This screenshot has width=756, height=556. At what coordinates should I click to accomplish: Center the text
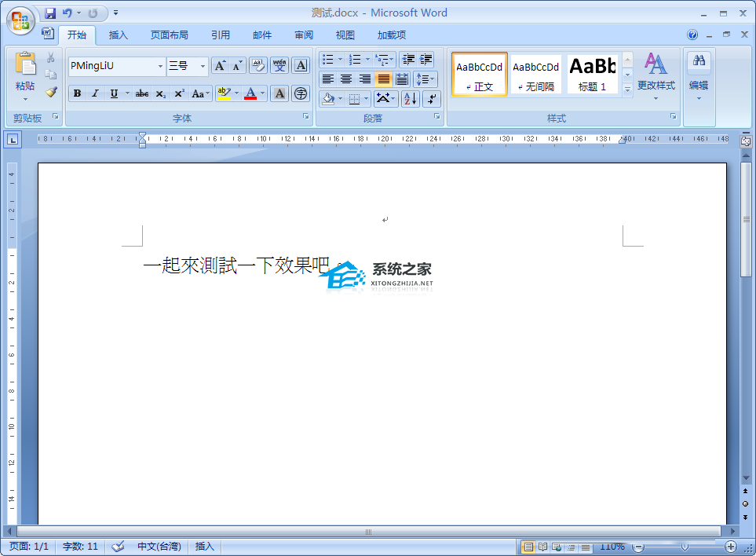coord(346,79)
